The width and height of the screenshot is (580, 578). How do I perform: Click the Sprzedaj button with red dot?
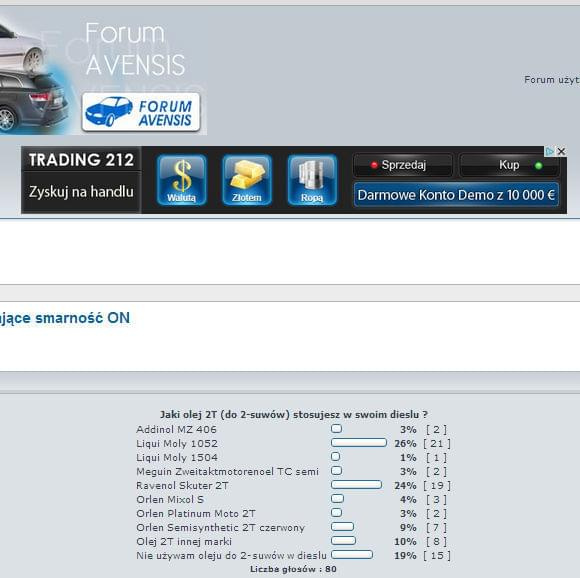402,165
